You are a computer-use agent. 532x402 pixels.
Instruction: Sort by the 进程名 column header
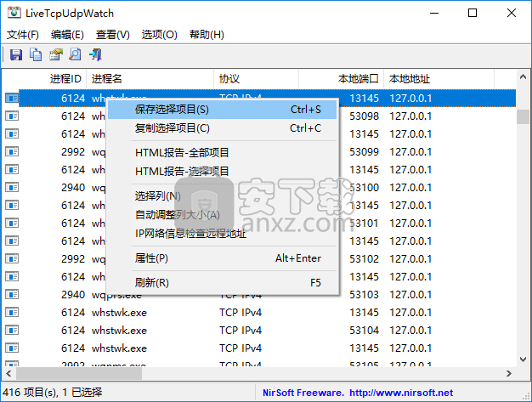150,79
